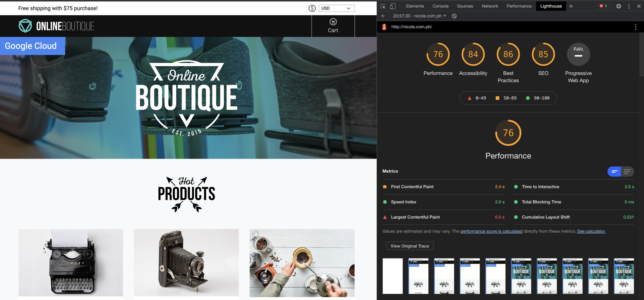Click the View Original Trace button
The height and width of the screenshot is (300, 644).
(410, 246)
